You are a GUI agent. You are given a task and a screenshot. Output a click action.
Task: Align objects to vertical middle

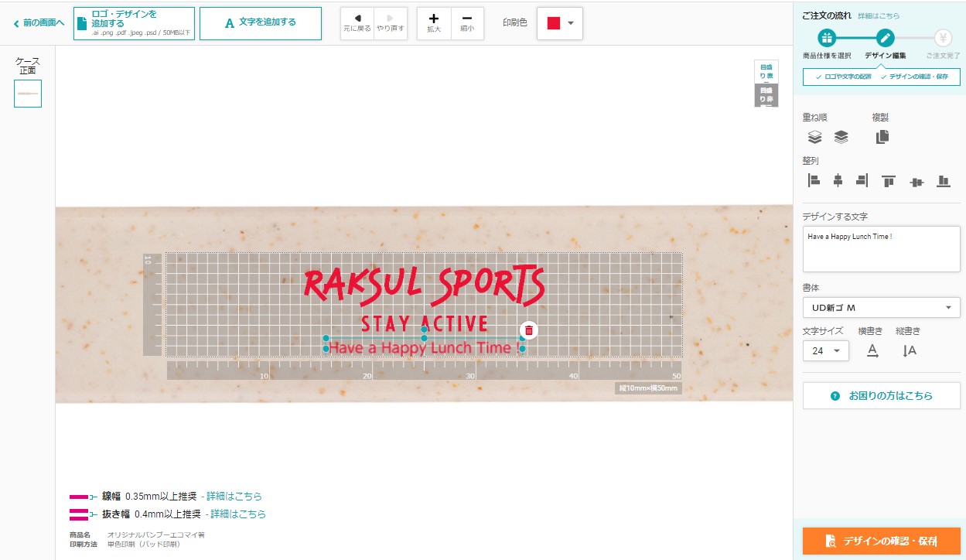tap(917, 182)
